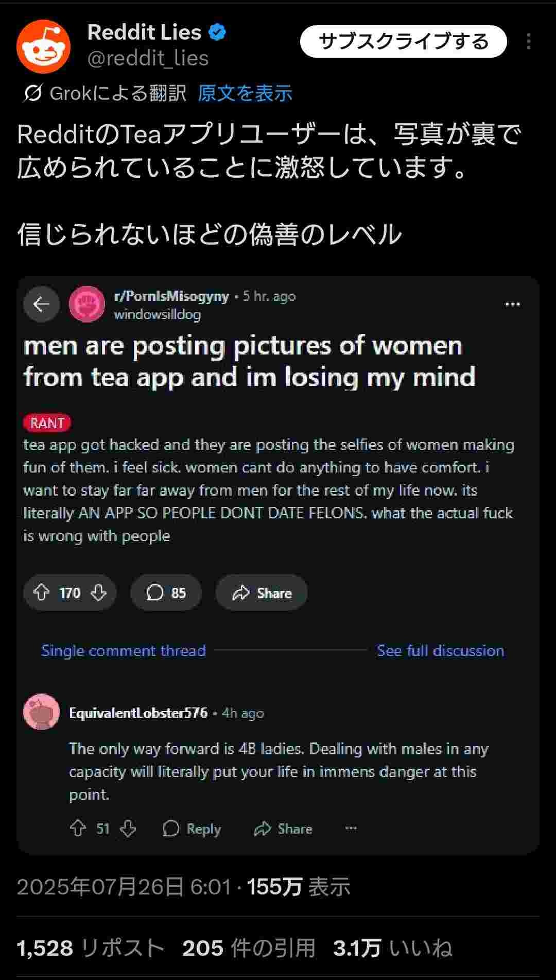This screenshot has width=556, height=980.
Task: Share EquivalentLobster576's comment
Action: 283,829
